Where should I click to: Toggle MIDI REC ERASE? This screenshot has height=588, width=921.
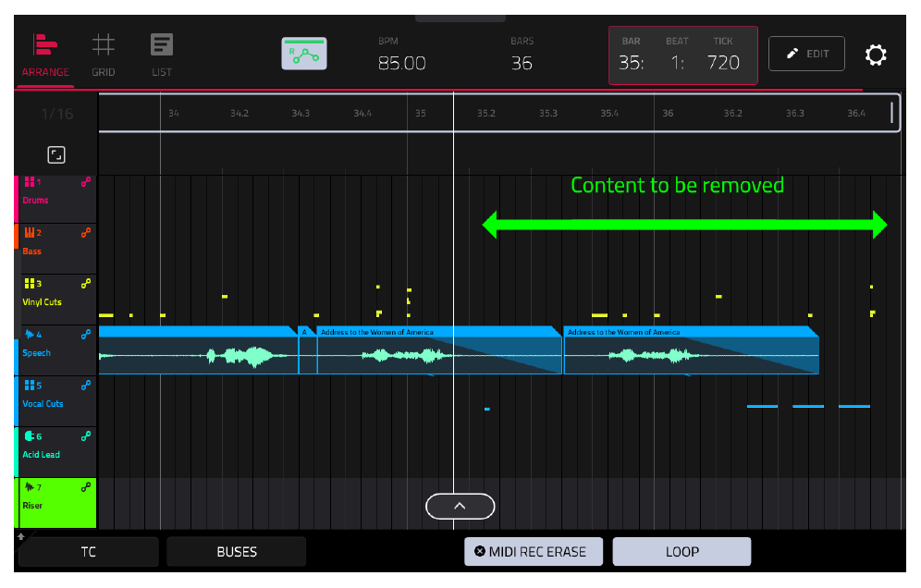[x=534, y=552]
